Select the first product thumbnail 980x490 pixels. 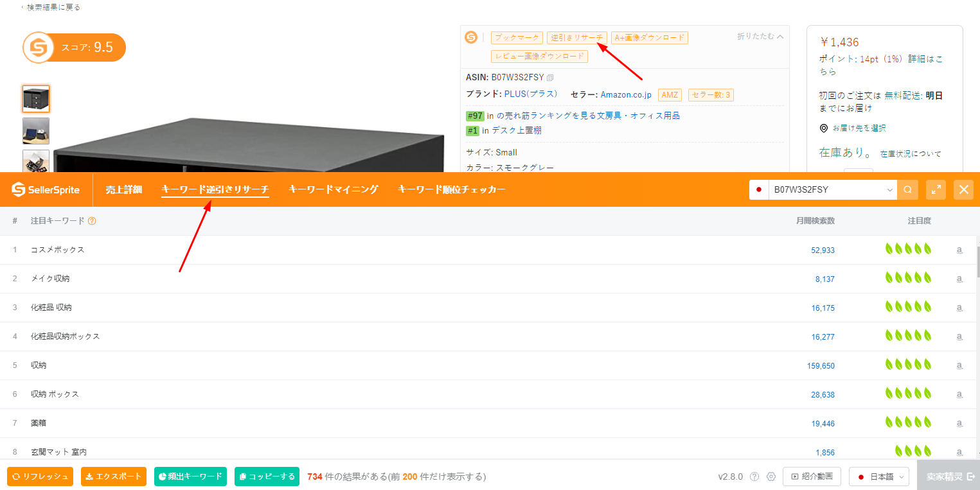(36, 99)
